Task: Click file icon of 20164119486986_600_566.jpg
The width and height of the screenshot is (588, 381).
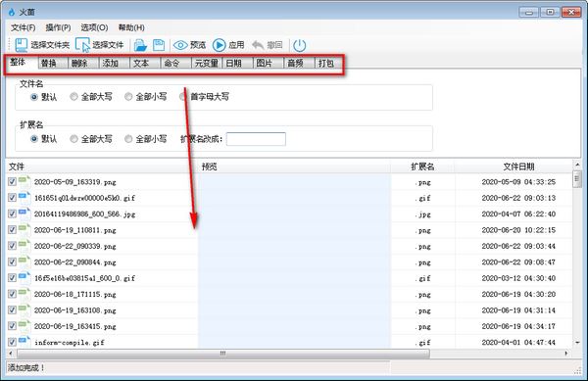Action: click(x=24, y=214)
